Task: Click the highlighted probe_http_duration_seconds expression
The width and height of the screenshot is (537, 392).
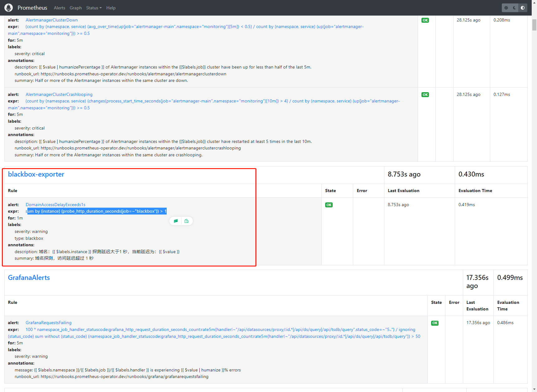Action: [96, 211]
